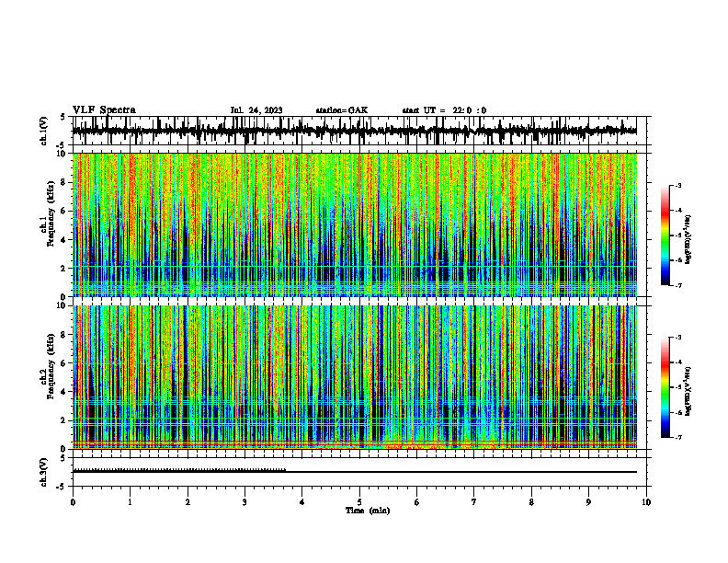The image size is (728, 563).
Task: Click the 'Time (min)' x-axis label
Action: click(x=368, y=511)
